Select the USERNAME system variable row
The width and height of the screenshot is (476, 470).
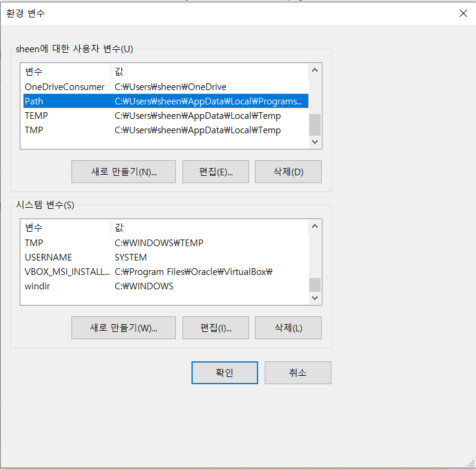tap(166, 257)
